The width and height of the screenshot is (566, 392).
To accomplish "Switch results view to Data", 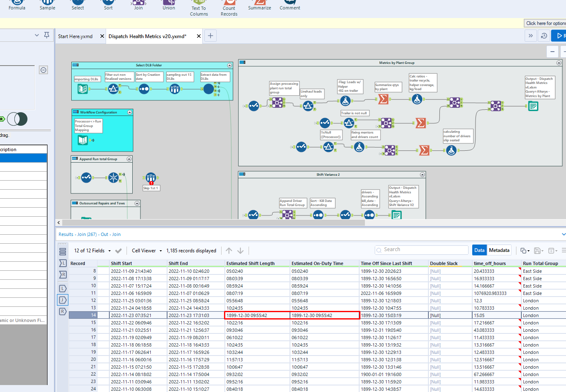I will [x=479, y=250].
